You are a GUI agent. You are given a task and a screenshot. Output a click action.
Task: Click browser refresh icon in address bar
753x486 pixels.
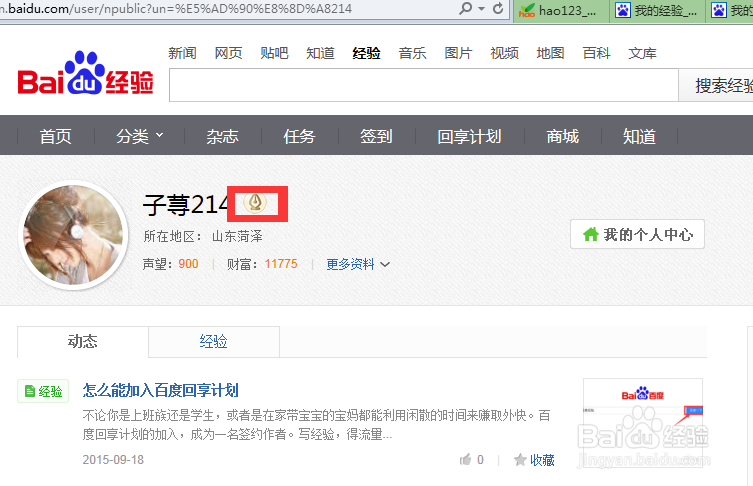pos(498,8)
